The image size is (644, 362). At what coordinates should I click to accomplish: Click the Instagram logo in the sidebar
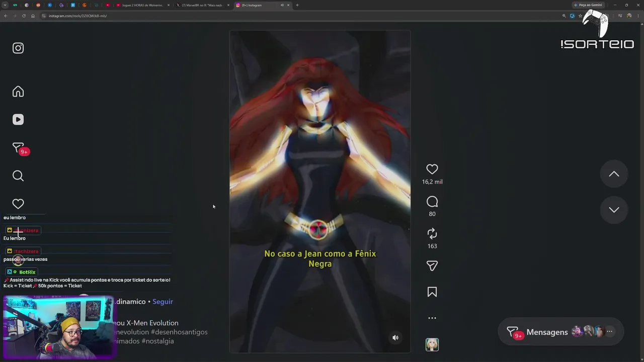pos(18,48)
